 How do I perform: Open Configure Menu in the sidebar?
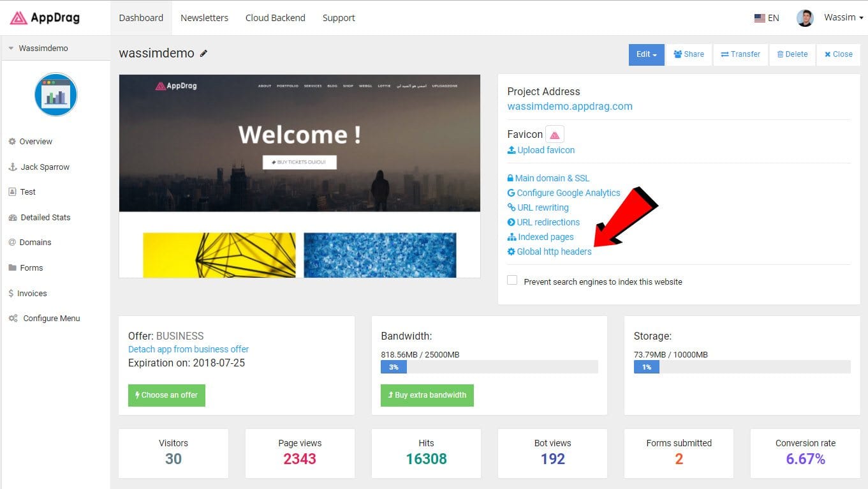click(52, 319)
